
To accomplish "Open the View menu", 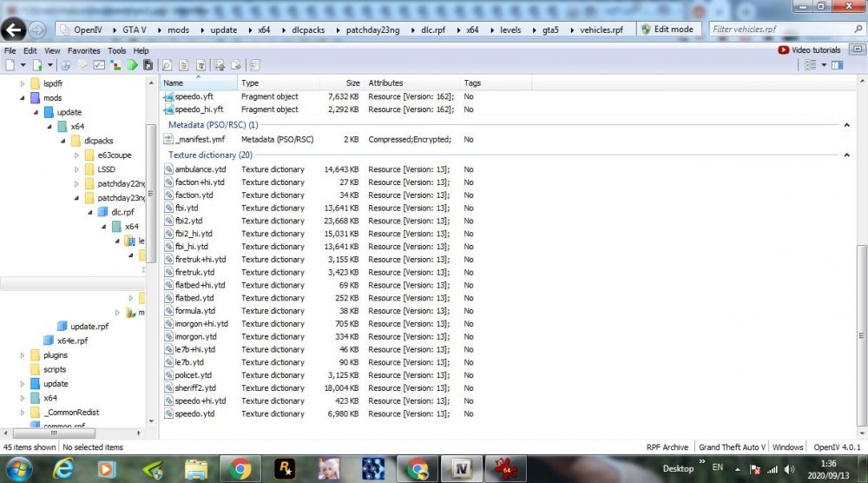I will click(52, 50).
